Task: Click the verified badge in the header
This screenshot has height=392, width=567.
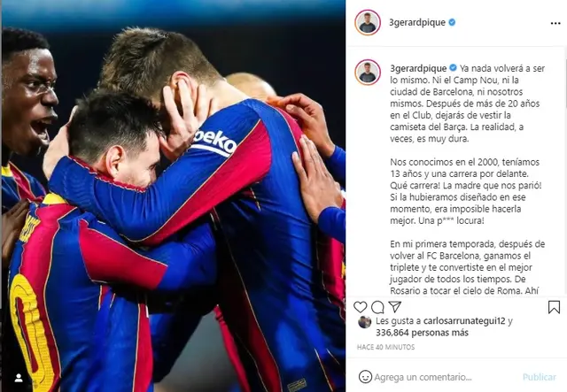Action: pyautogui.click(x=452, y=22)
